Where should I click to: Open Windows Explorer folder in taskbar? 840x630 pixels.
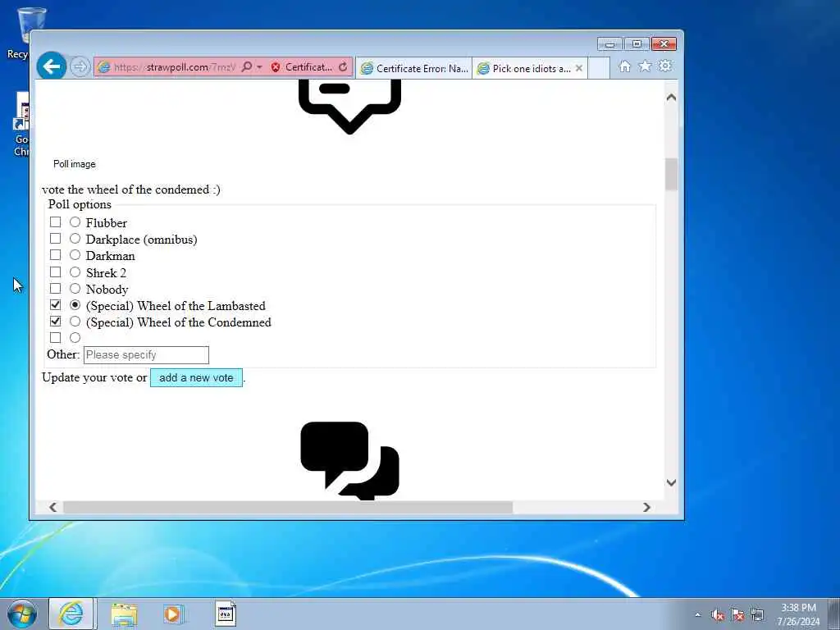125,614
